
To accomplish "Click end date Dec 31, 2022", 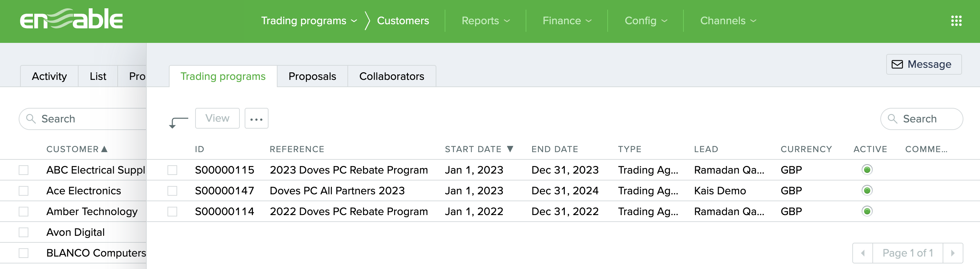I will pyautogui.click(x=565, y=212).
